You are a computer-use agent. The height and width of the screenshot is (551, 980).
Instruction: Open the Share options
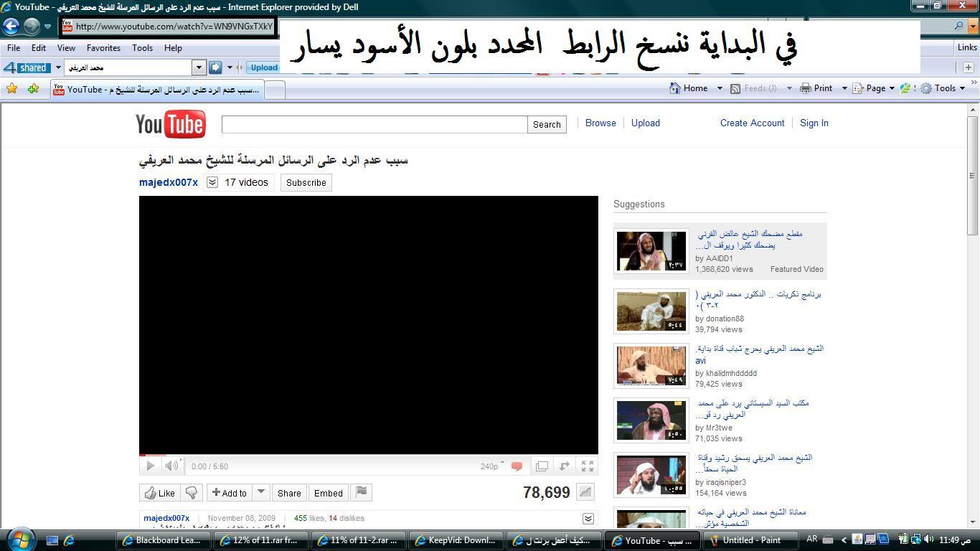point(289,493)
